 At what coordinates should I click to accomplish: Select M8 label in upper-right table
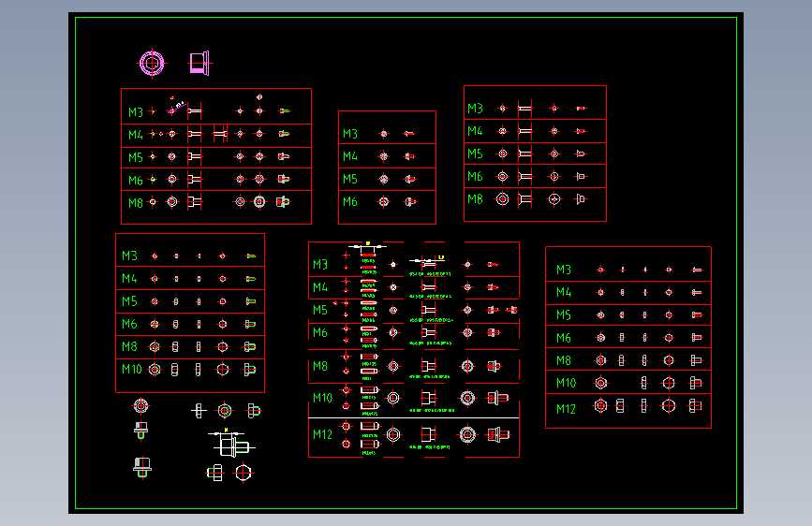point(475,198)
